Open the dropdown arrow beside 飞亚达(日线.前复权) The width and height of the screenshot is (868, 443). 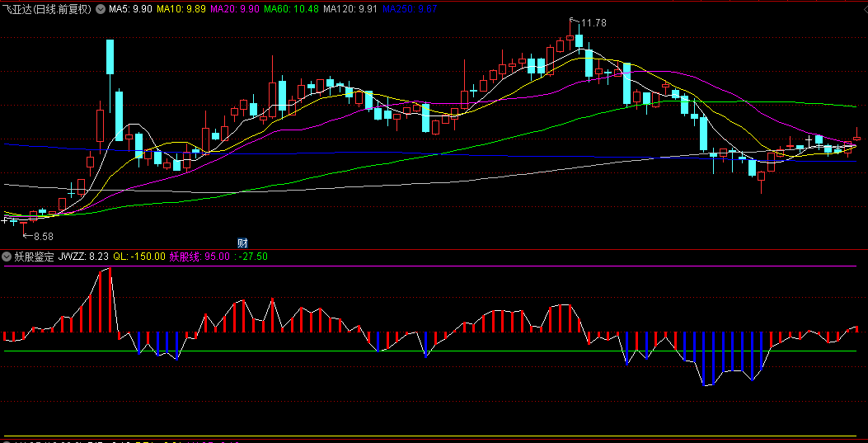101,9
